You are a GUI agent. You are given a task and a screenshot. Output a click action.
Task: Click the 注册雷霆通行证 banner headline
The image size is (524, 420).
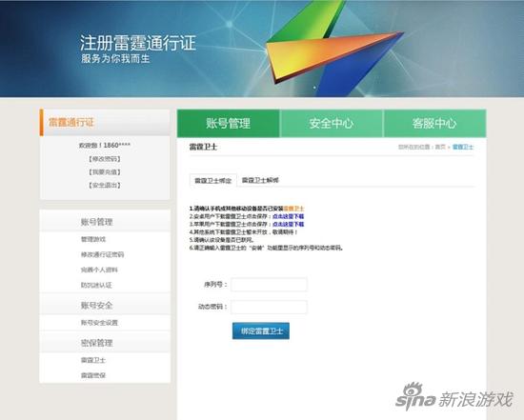point(138,43)
